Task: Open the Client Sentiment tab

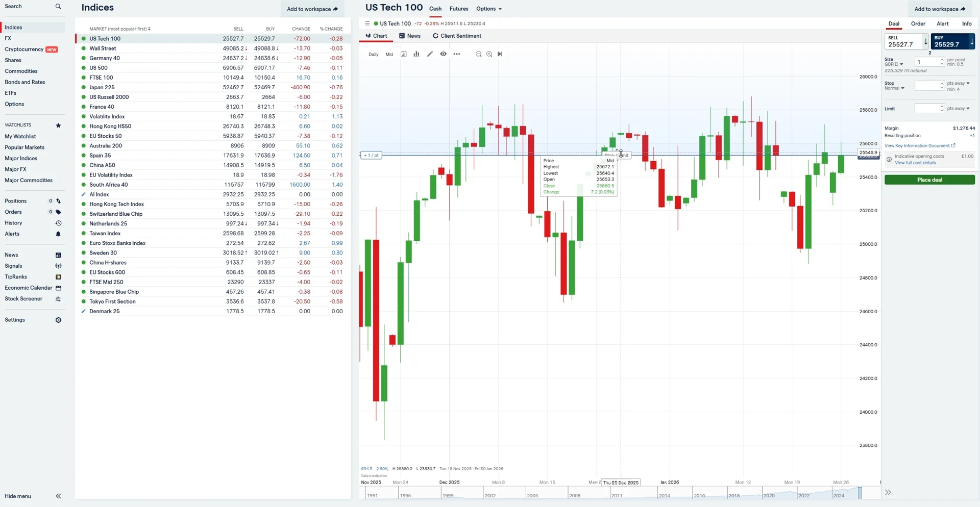Action: (x=457, y=36)
